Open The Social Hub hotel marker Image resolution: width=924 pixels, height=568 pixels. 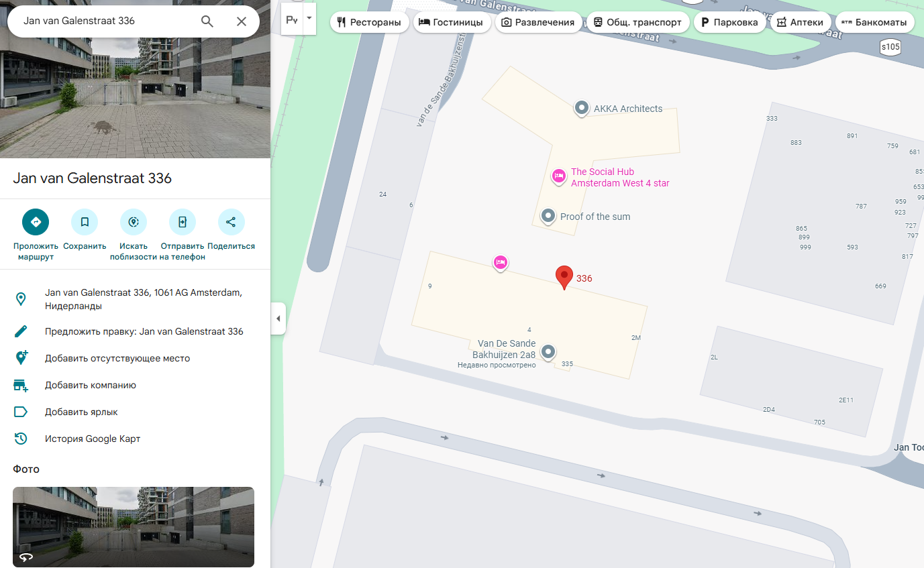[558, 176]
